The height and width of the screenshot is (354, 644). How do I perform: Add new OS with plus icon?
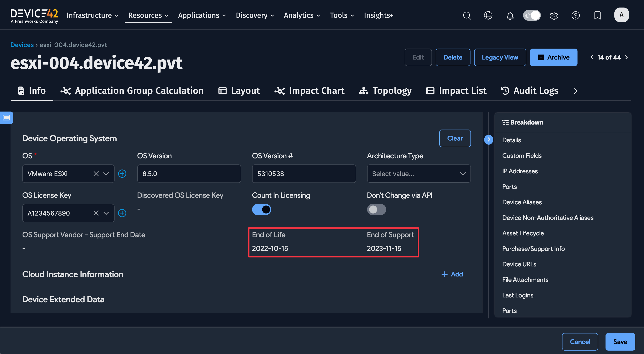coord(122,174)
